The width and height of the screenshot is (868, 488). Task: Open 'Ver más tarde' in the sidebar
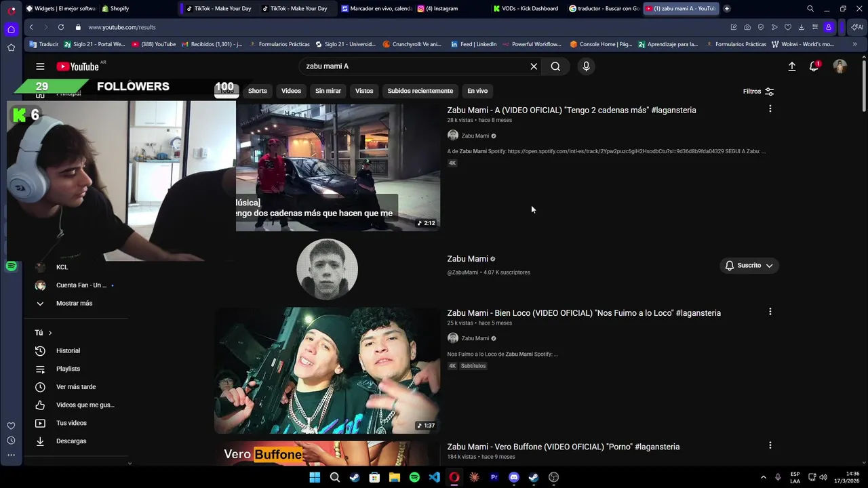coord(76,387)
